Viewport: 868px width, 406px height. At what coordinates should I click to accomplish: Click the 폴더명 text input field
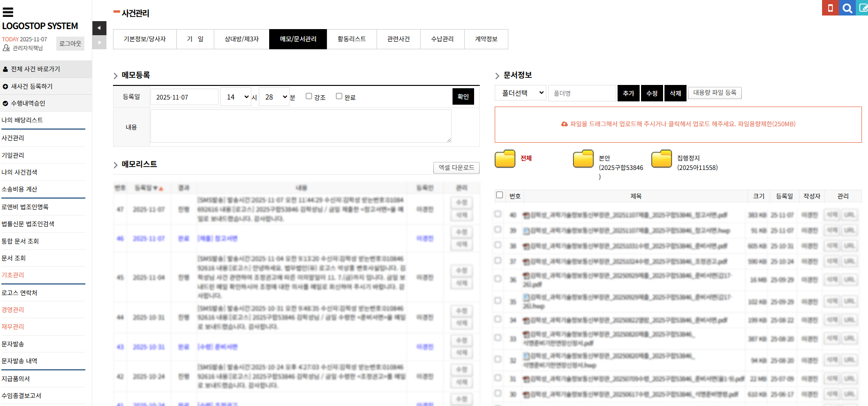point(581,93)
